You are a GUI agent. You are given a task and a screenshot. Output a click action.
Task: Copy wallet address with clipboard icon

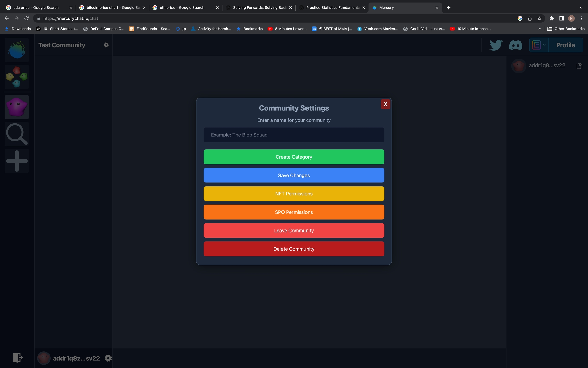click(579, 66)
